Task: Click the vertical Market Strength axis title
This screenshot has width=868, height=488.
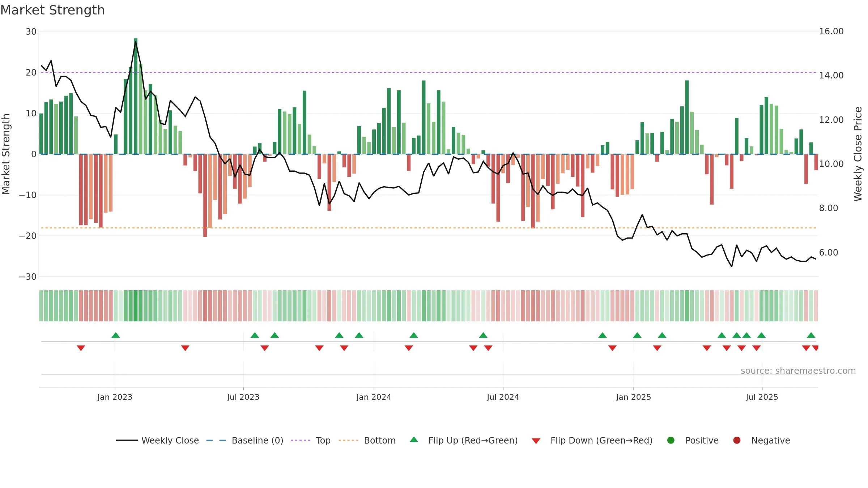Action: 6,154
